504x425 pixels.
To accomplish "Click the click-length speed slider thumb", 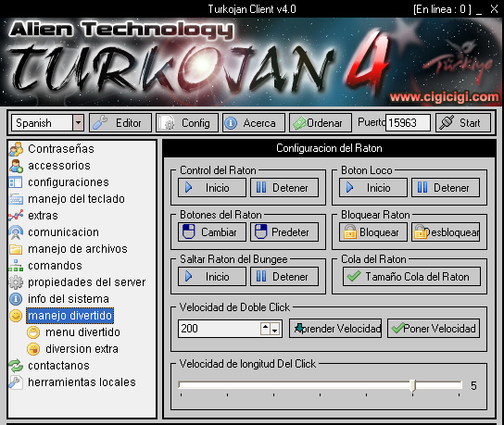I will (x=413, y=385).
